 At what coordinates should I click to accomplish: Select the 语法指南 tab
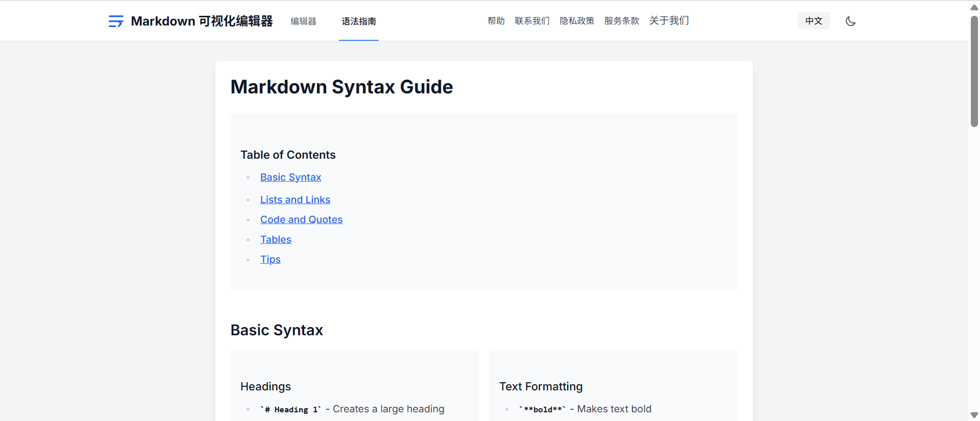(359, 21)
